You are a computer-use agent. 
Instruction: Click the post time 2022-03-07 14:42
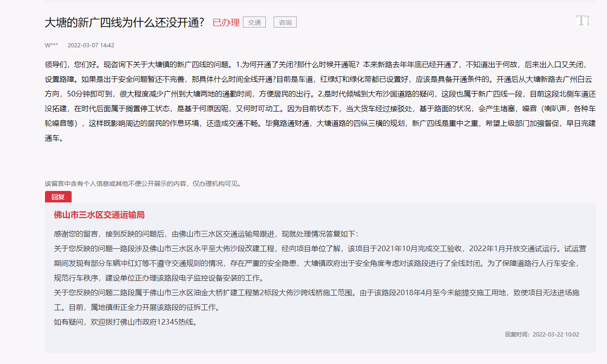click(91, 45)
